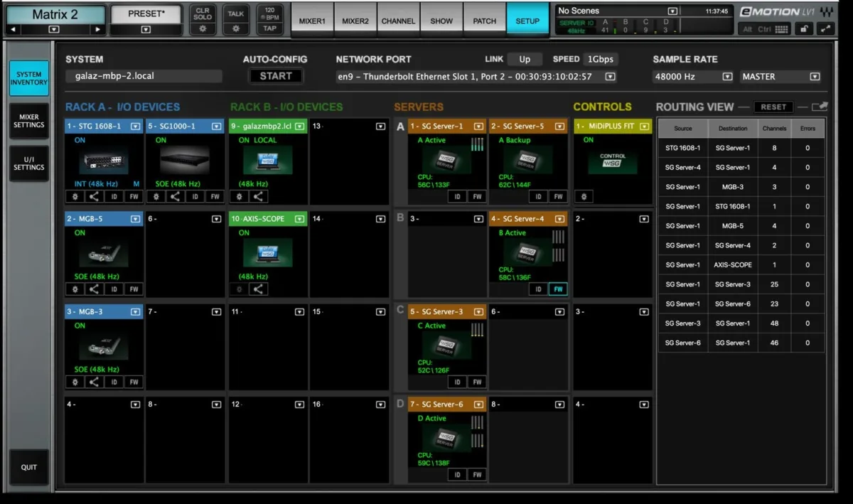Click the on-screen keyboard icon

782,29
